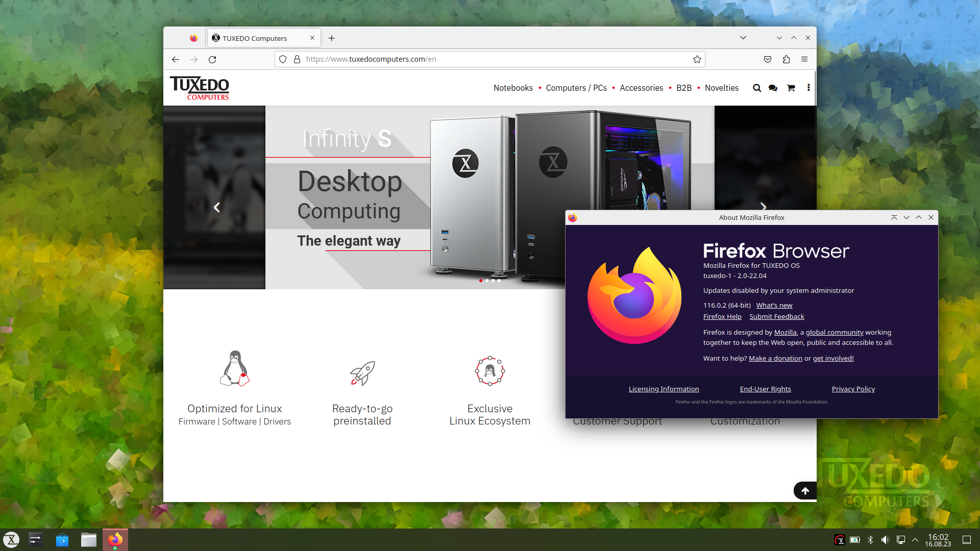Click the back-to-top arrow button
980x551 pixels.
pos(805,490)
